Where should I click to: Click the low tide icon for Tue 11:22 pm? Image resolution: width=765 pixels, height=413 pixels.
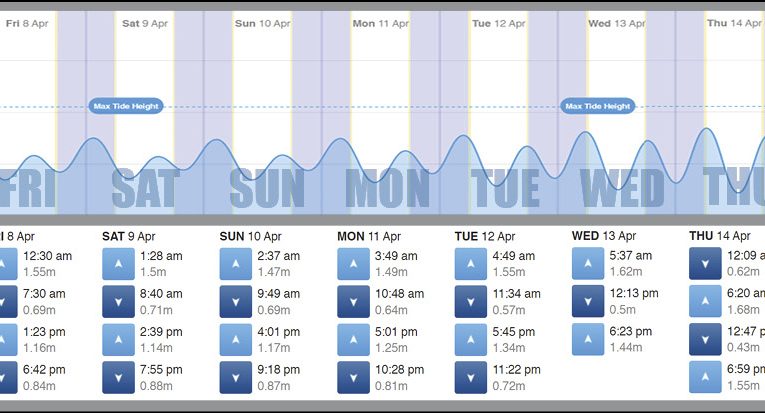[470, 378]
